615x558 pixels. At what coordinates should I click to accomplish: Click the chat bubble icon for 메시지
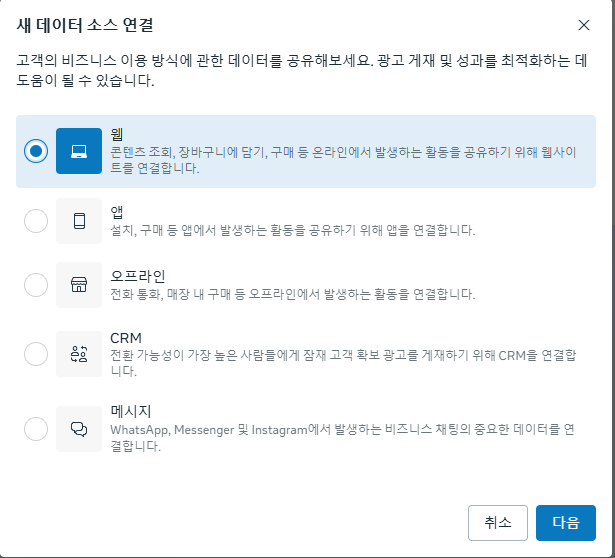tap(79, 429)
